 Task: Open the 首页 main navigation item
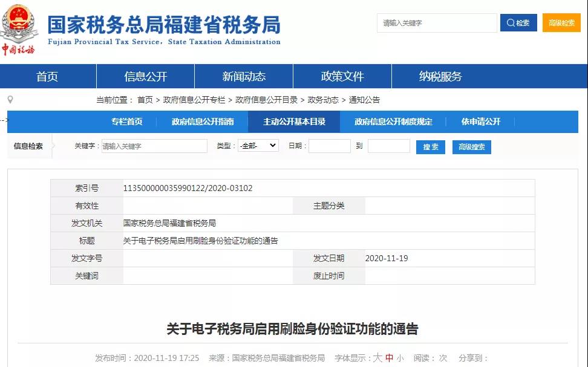47,76
